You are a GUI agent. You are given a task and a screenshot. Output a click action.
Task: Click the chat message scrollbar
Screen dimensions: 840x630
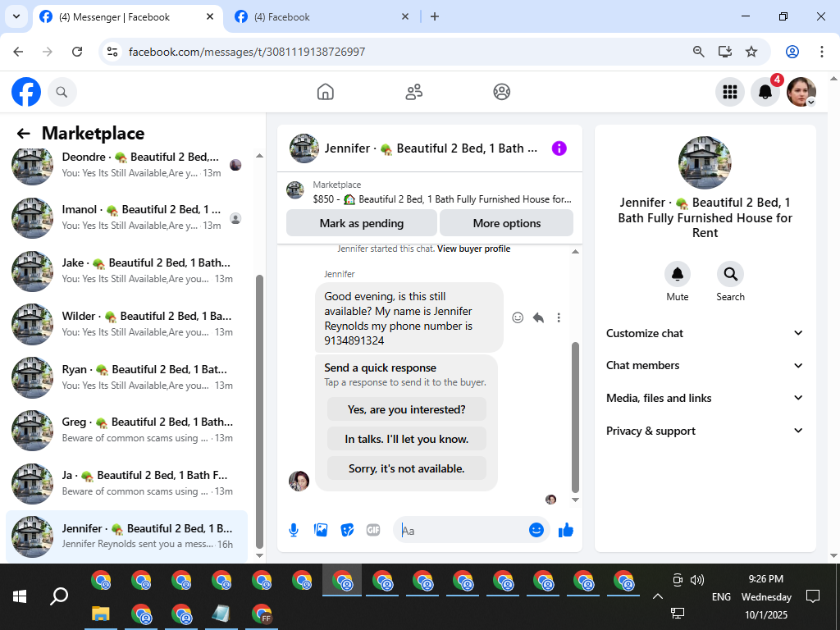[575, 417]
